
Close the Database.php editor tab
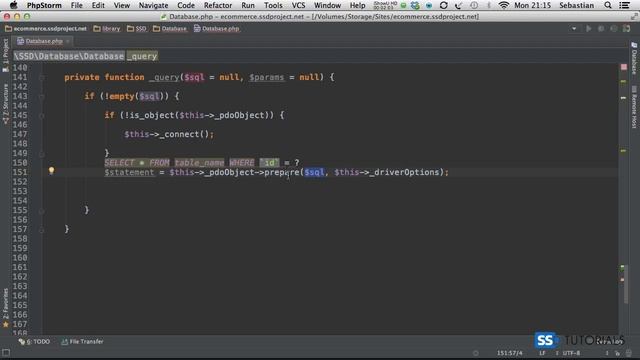pyautogui.click(x=68, y=41)
